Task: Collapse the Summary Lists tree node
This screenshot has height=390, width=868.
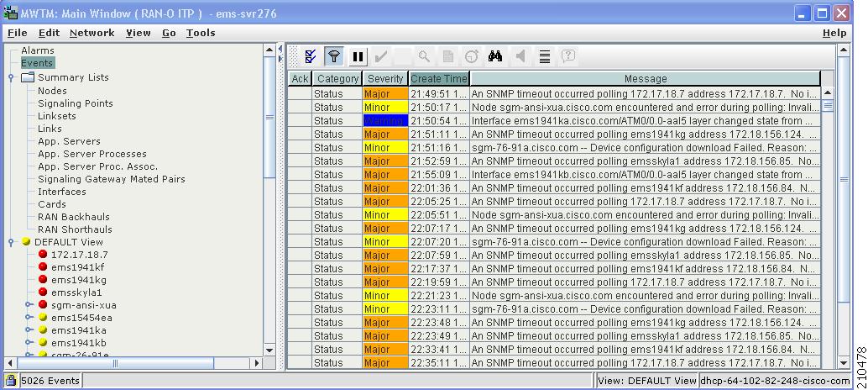Action: pos(11,77)
